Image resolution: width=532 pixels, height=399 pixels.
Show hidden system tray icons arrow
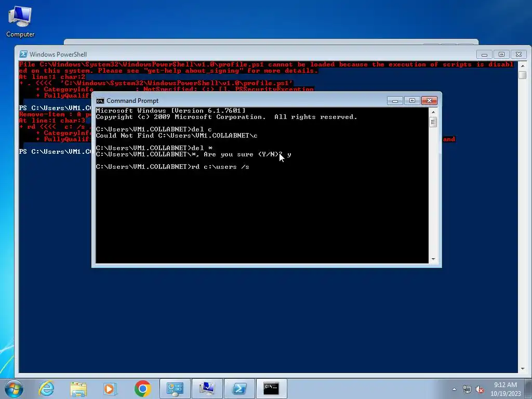pos(454,389)
